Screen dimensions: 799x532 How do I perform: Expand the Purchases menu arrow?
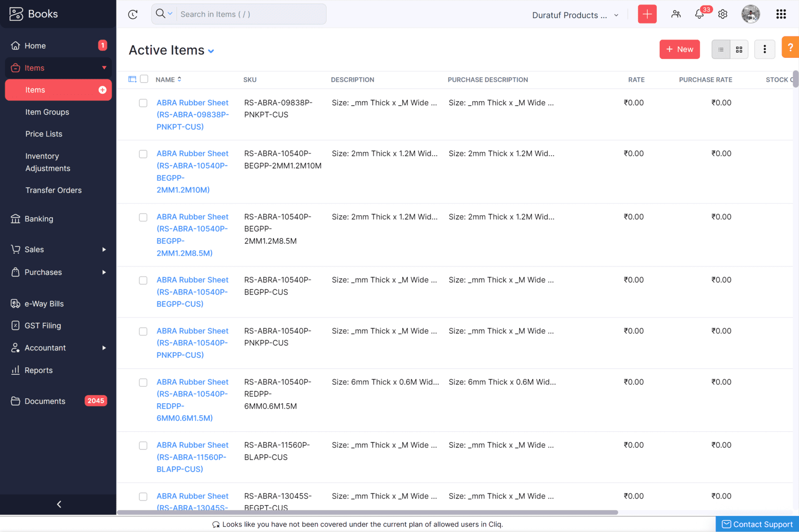(x=104, y=272)
